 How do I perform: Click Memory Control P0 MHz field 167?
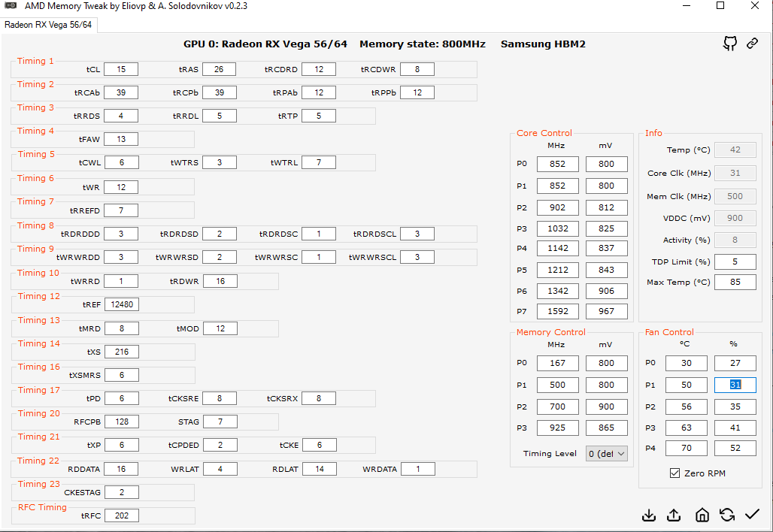point(557,363)
